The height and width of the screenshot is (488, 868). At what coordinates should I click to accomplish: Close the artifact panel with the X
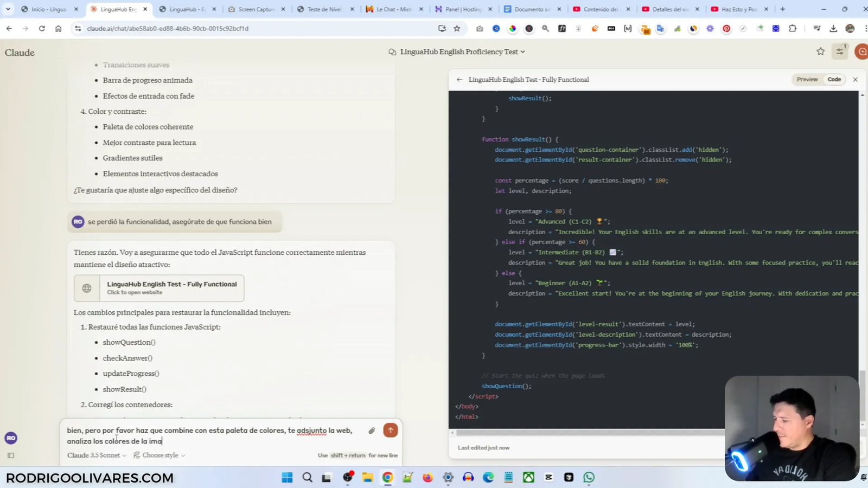[855, 79]
